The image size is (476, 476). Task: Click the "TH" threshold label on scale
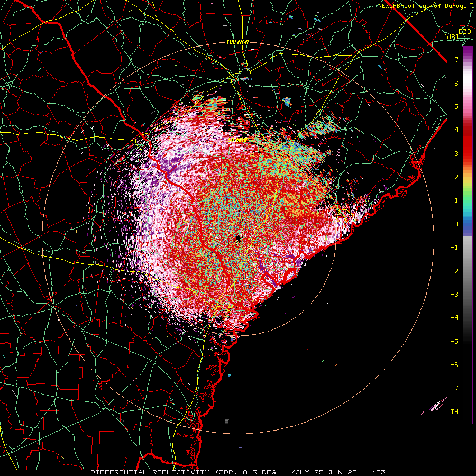(454, 412)
